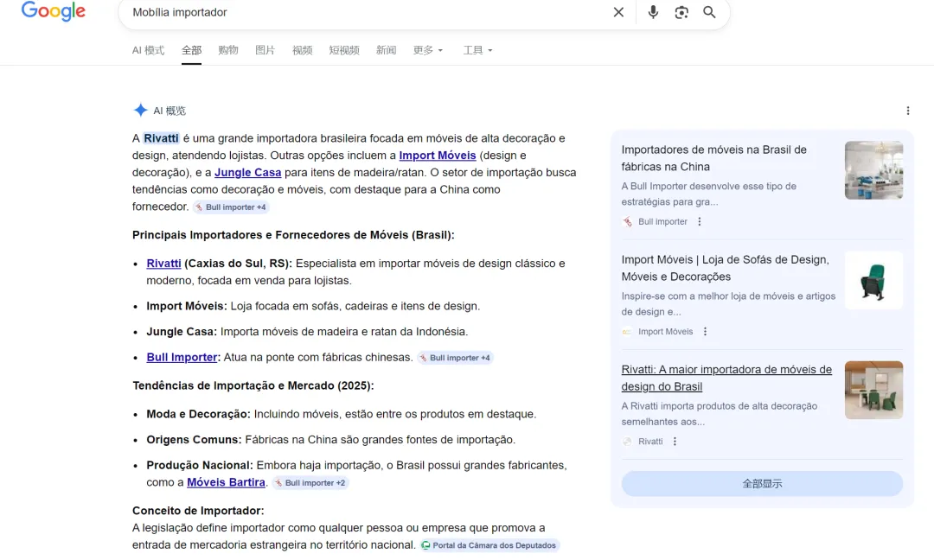Viewport: 934px width, 560px height.
Task: Clear the search box with the X icon
Action: click(x=618, y=12)
